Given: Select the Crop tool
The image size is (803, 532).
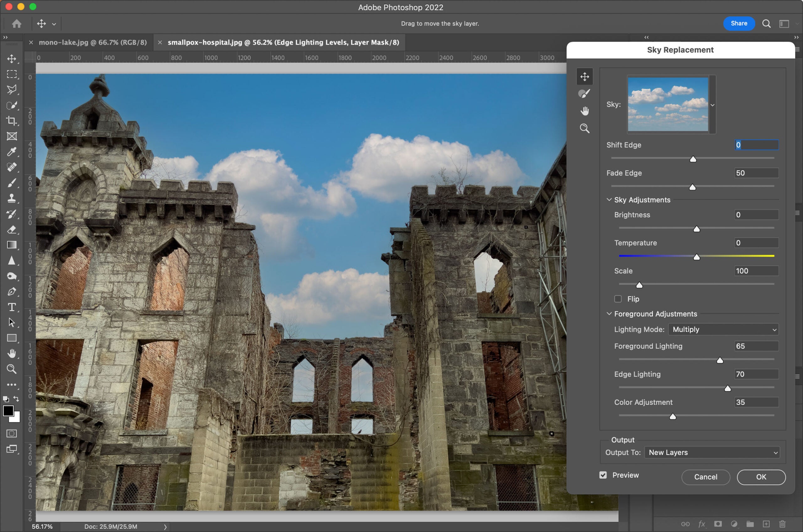Looking at the screenshot, I should [12, 121].
